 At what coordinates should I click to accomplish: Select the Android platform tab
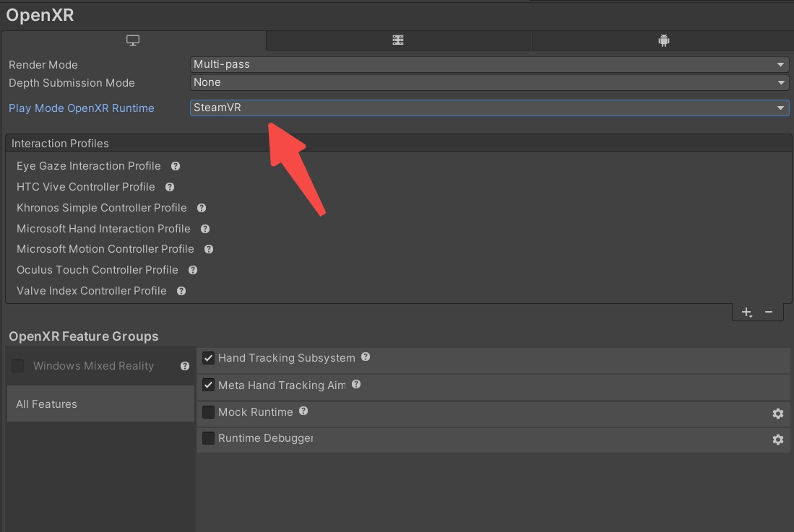coord(663,40)
